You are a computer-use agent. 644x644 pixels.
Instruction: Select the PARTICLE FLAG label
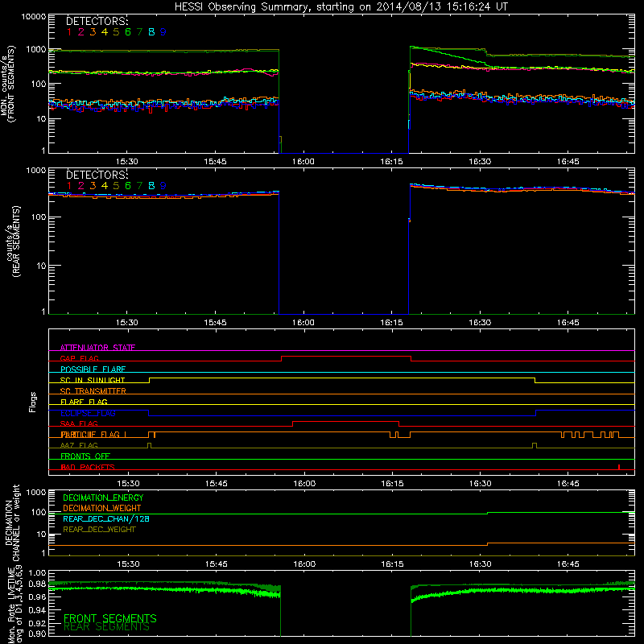pos(93,434)
